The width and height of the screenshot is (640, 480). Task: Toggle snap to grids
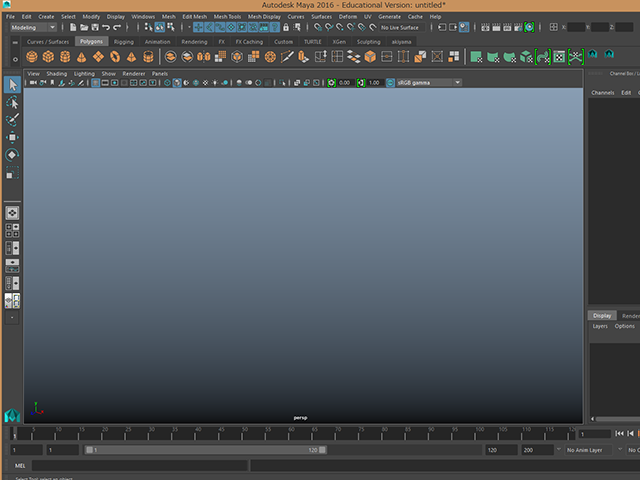[318, 27]
